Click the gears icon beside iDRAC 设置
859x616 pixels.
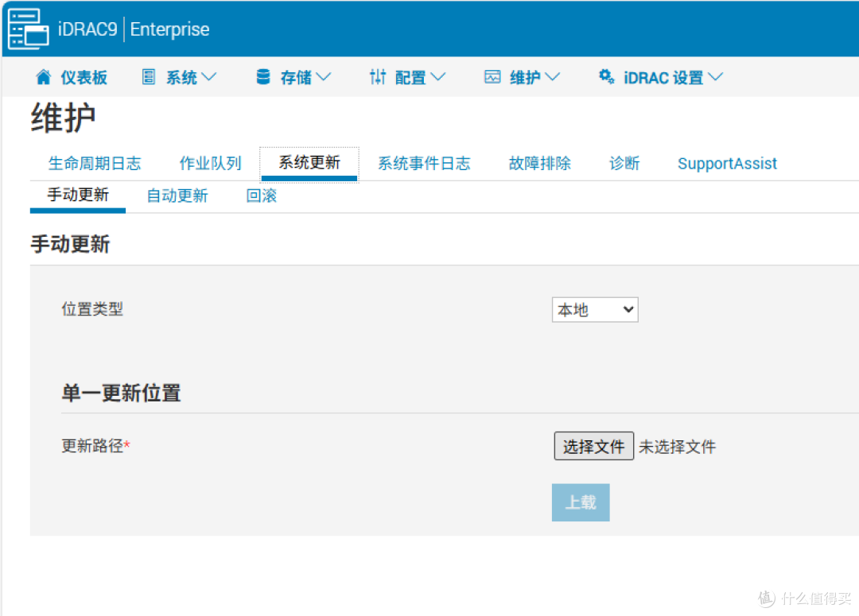pos(606,76)
